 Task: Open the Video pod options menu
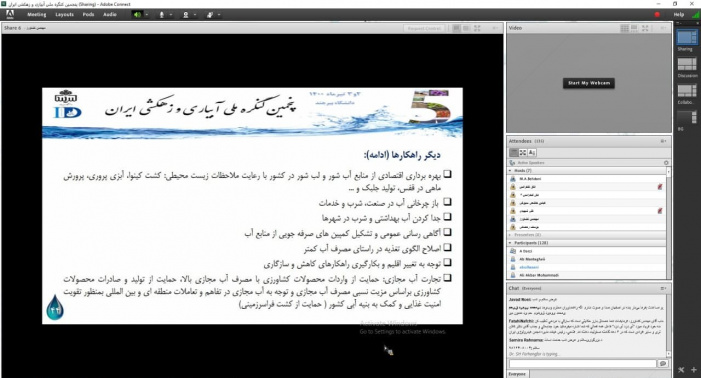pos(663,28)
